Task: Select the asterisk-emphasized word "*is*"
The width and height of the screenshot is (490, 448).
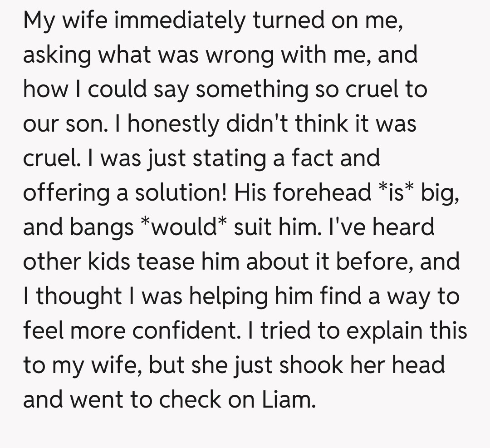Action: (x=395, y=192)
